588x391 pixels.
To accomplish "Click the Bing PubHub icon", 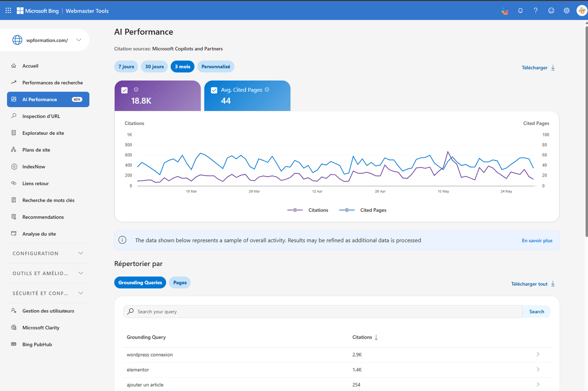I will (14, 344).
